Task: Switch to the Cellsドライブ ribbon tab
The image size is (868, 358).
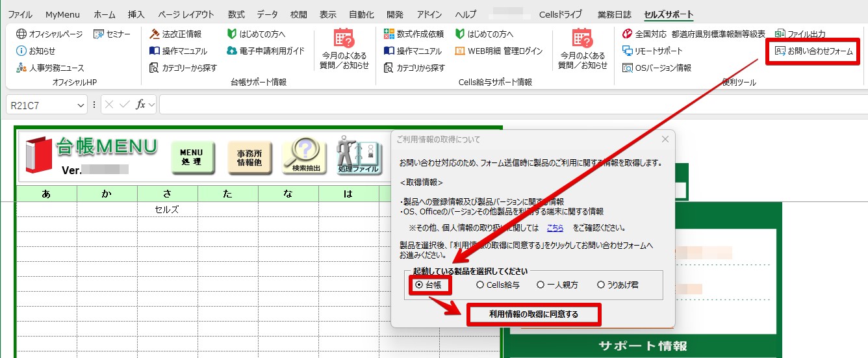Action: [x=561, y=14]
